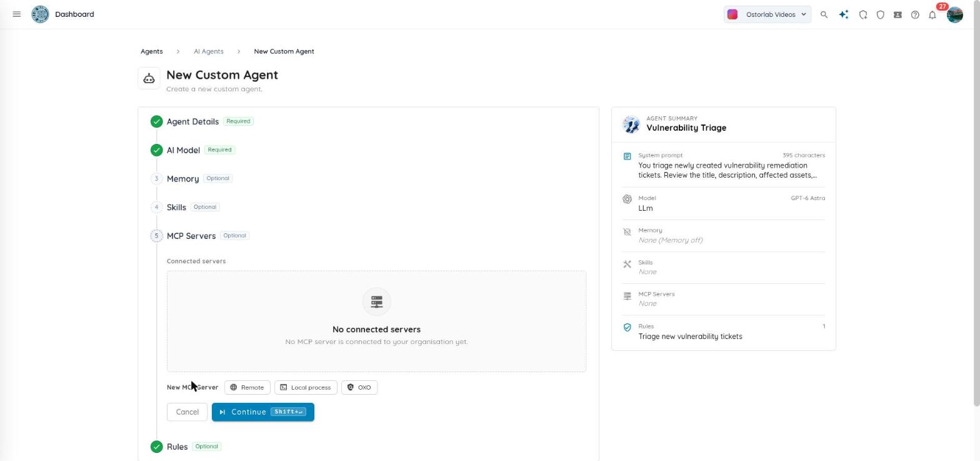Click the Skills tools icon in summary
980x461 pixels.
click(x=627, y=264)
